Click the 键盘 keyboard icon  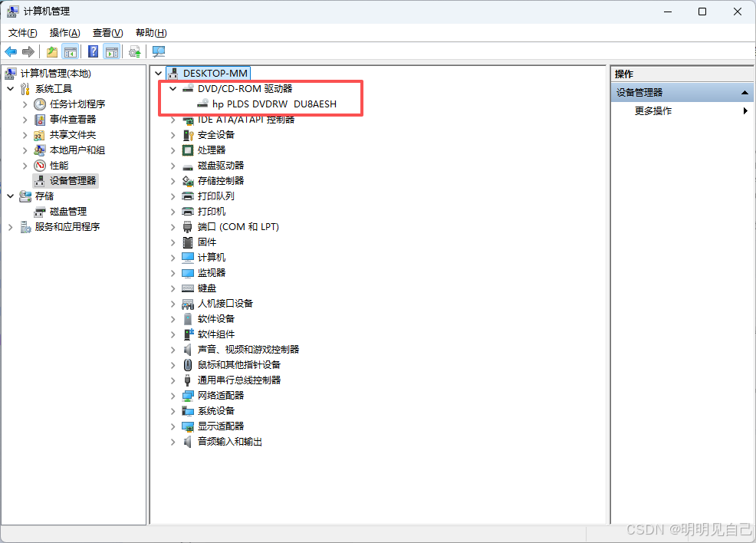tap(188, 288)
